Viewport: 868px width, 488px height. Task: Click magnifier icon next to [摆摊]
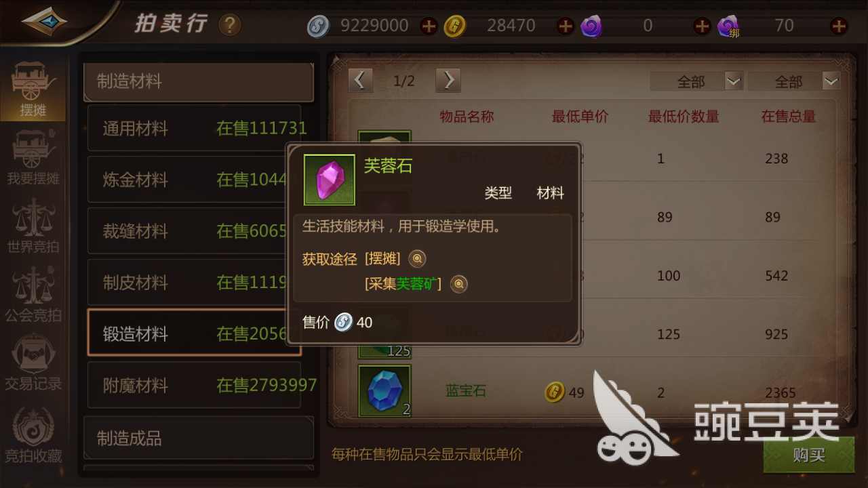point(417,259)
